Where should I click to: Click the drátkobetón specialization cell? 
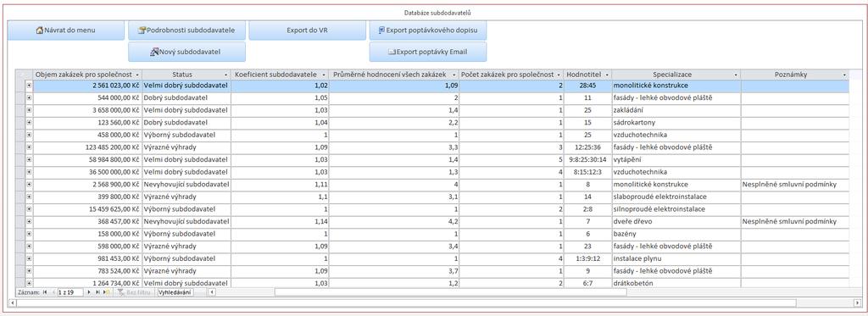pos(676,283)
